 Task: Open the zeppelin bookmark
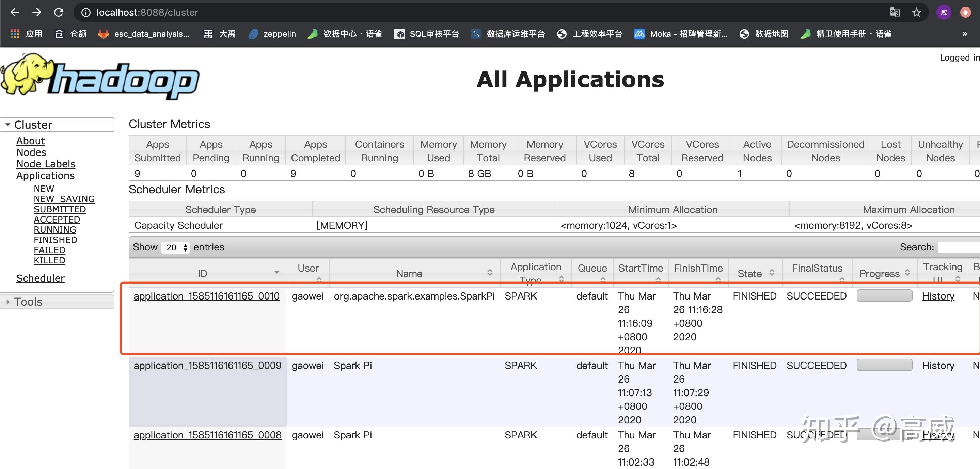point(272,34)
